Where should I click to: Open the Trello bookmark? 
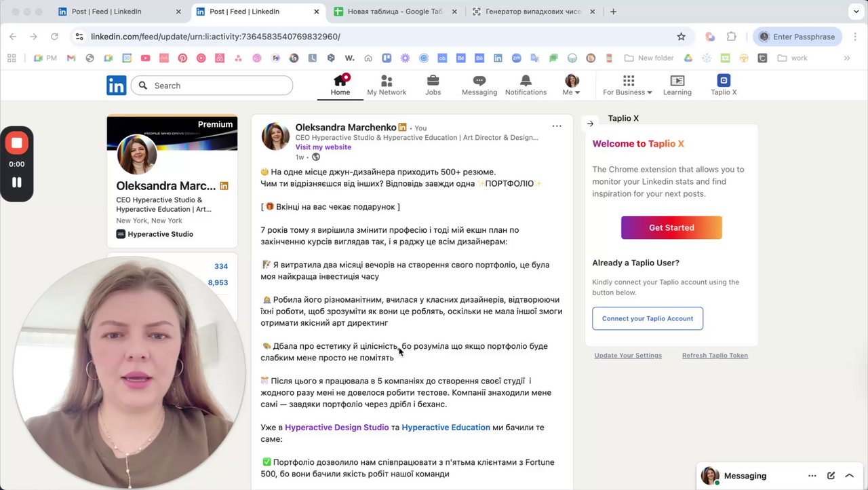coord(387,58)
